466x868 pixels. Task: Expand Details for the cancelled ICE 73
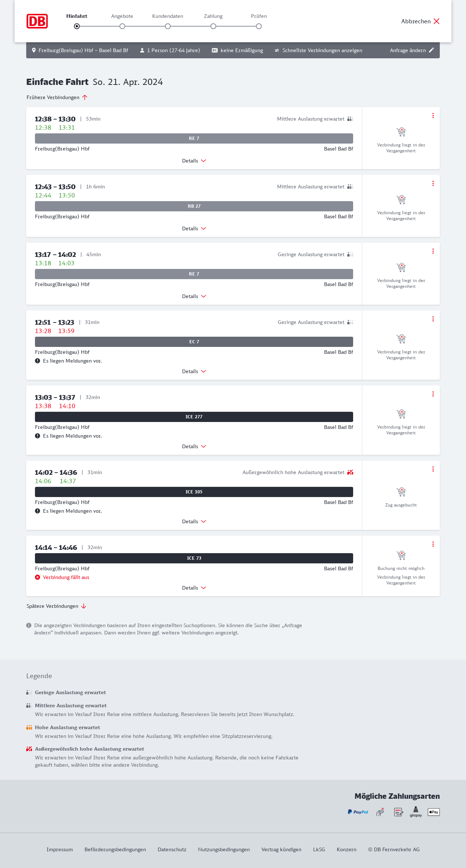(x=194, y=588)
